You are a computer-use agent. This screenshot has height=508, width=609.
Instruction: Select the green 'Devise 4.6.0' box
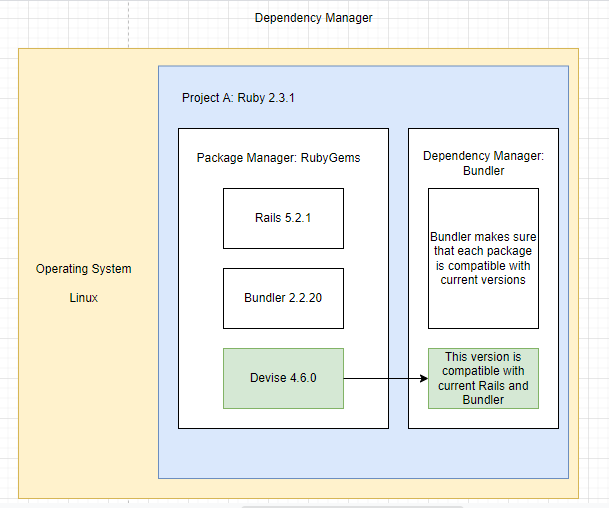(283, 378)
